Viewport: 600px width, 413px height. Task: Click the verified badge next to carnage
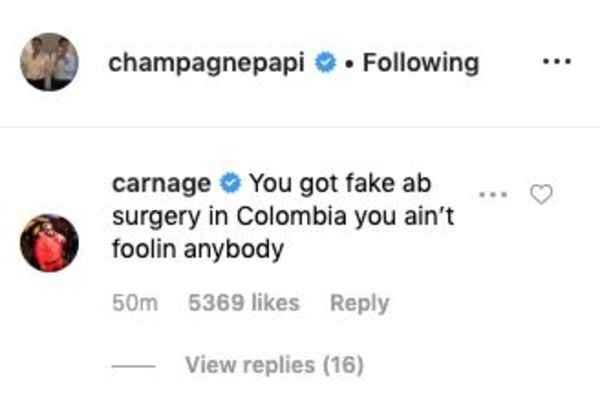pos(230,183)
